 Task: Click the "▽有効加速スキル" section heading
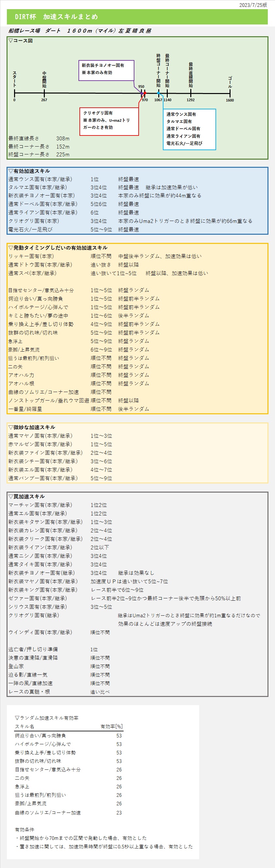pos(29,171)
